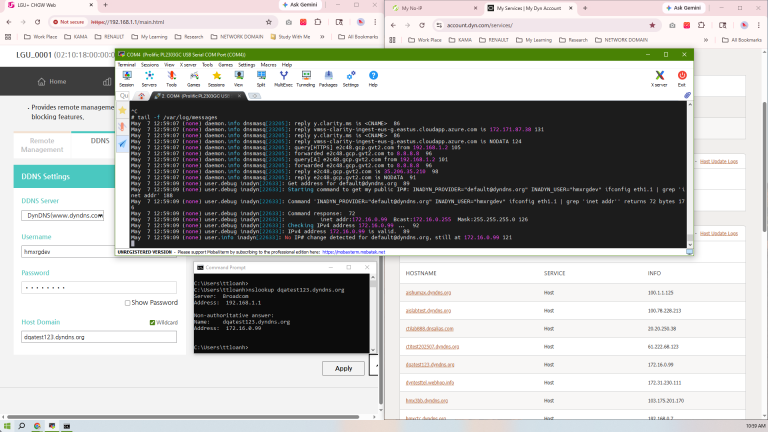
Task: Expand hidden bookmarks in the Dyn Chrome window
Action: coord(706,40)
